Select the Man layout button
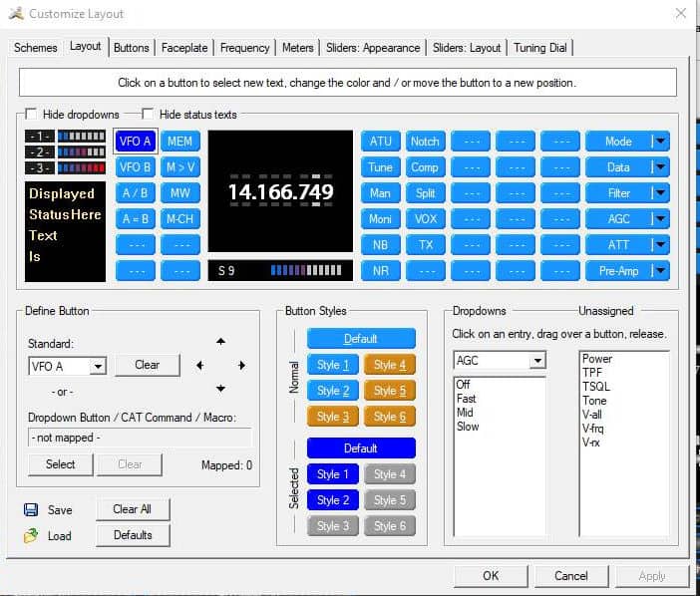This screenshot has width=700, height=596. click(x=380, y=193)
